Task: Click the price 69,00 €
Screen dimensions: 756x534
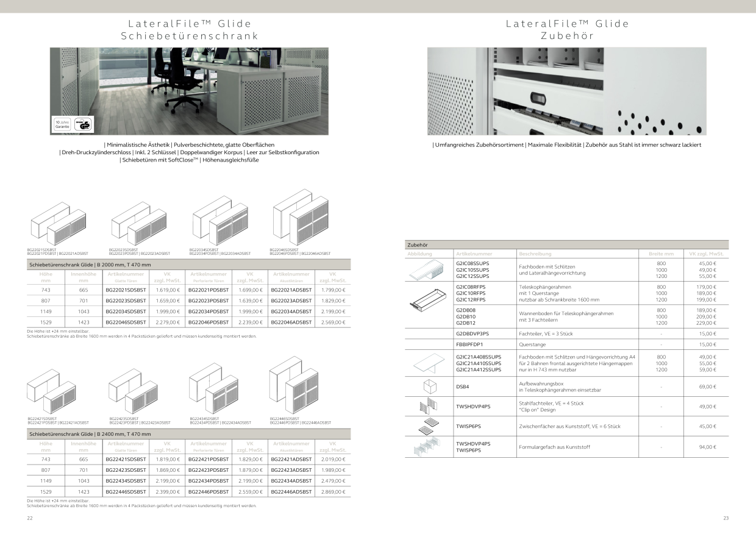Action: (707, 386)
